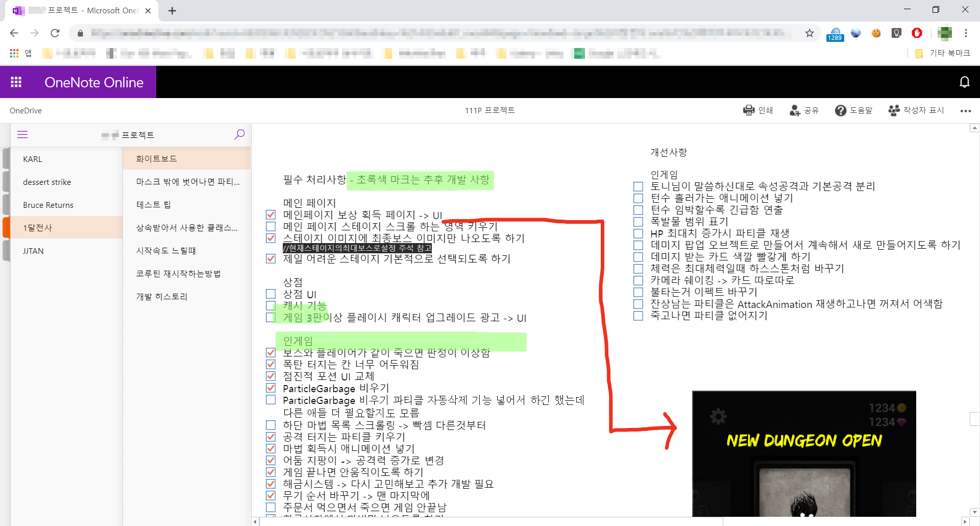Screen dimensions: 980x526
Task: Open the Bruce Returns section
Action: pos(66,205)
